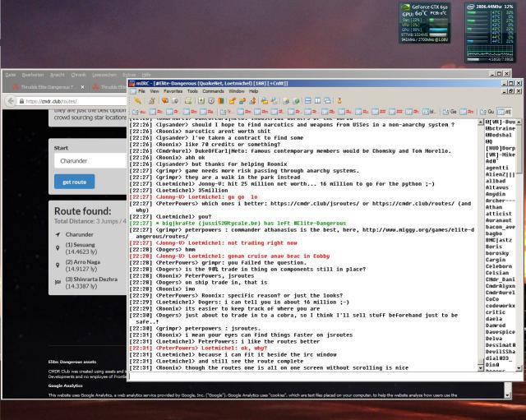Open mIRC Options from the toolbar

click(x=152, y=100)
